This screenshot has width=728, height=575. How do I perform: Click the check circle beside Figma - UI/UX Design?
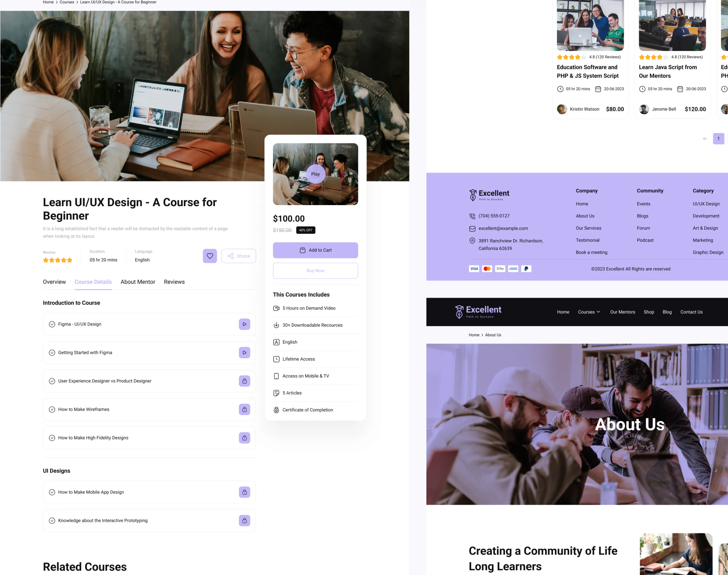pos(52,324)
